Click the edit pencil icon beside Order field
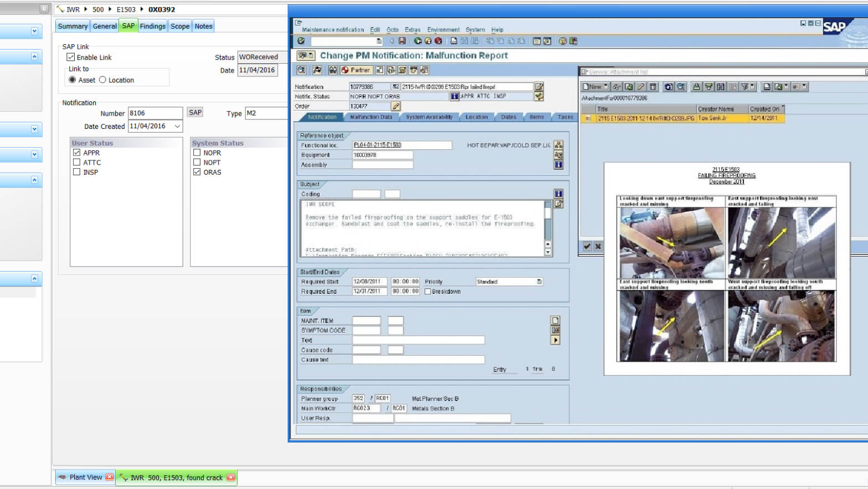The width and height of the screenshot is (868, 489). click(395, 106)
